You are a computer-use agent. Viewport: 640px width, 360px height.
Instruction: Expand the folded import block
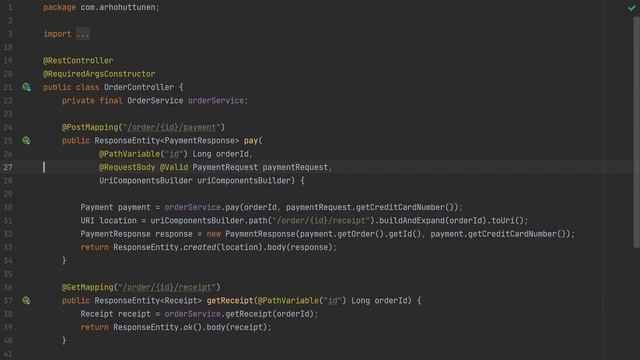point(83,34)
